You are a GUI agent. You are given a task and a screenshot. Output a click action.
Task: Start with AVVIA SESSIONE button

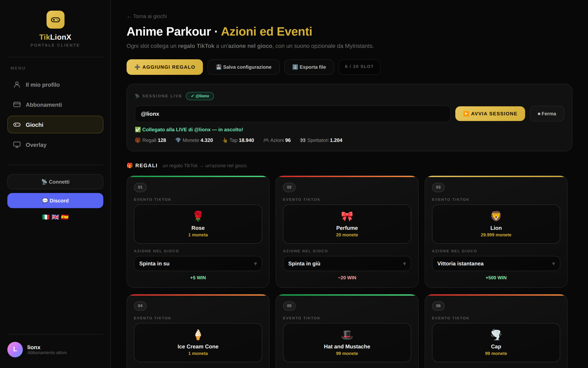490,114
